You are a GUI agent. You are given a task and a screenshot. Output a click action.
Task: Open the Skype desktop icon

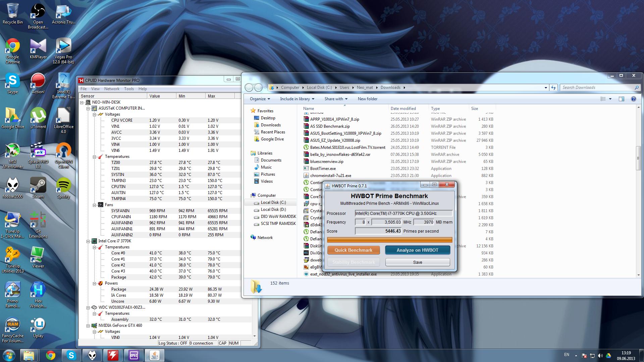(12, 83)
